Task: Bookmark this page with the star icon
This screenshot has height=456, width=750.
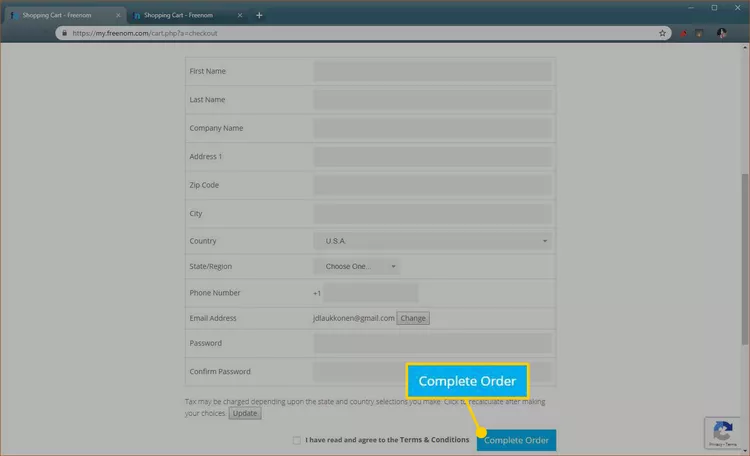Action: pos(662,33)
